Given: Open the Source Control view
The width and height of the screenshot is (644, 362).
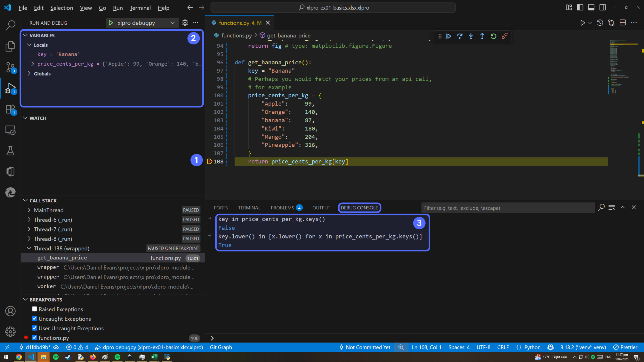Looking at the screenshot, I should click(10, 67).
